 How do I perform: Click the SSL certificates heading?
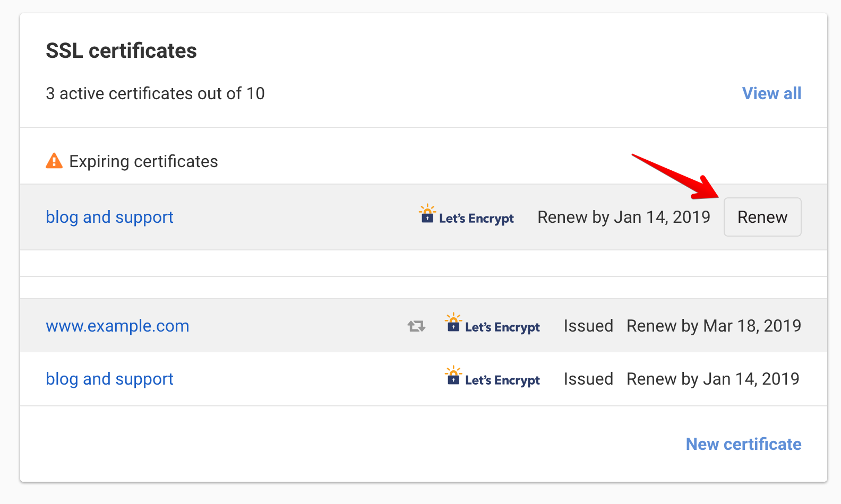[x=121, y=51]
